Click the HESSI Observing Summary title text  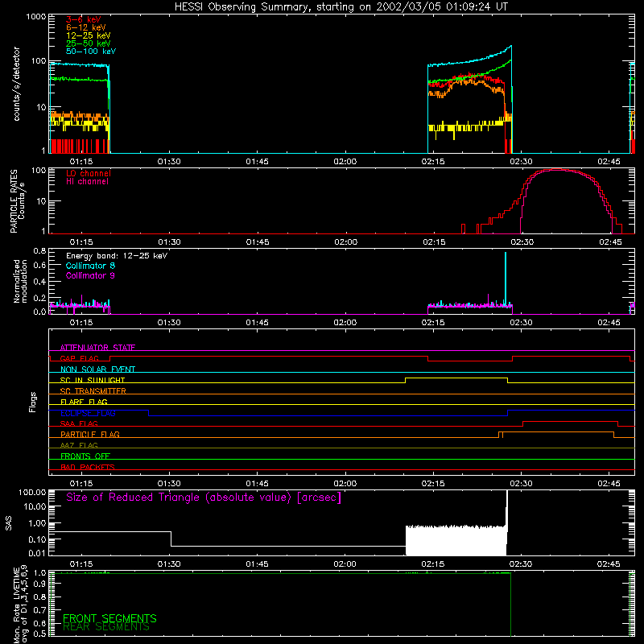(x=341, y=7)
